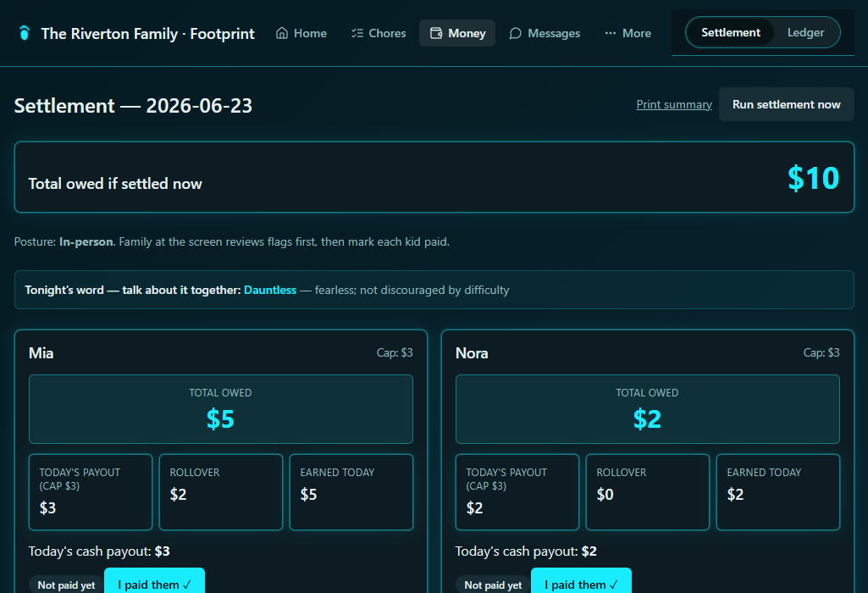Click Mia's $5 total owed figure
The image size is (868, 593).
[220, 418]
